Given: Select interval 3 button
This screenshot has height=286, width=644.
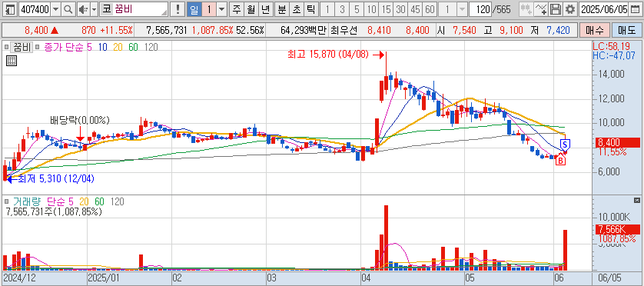Looking at the screenshot, I should 342,9.
